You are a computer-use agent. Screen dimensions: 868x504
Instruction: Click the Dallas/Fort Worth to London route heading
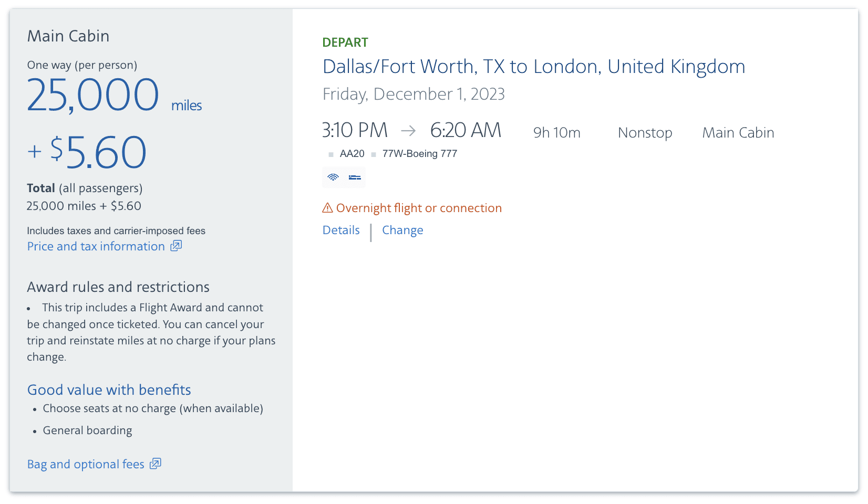tap(533, 67)
